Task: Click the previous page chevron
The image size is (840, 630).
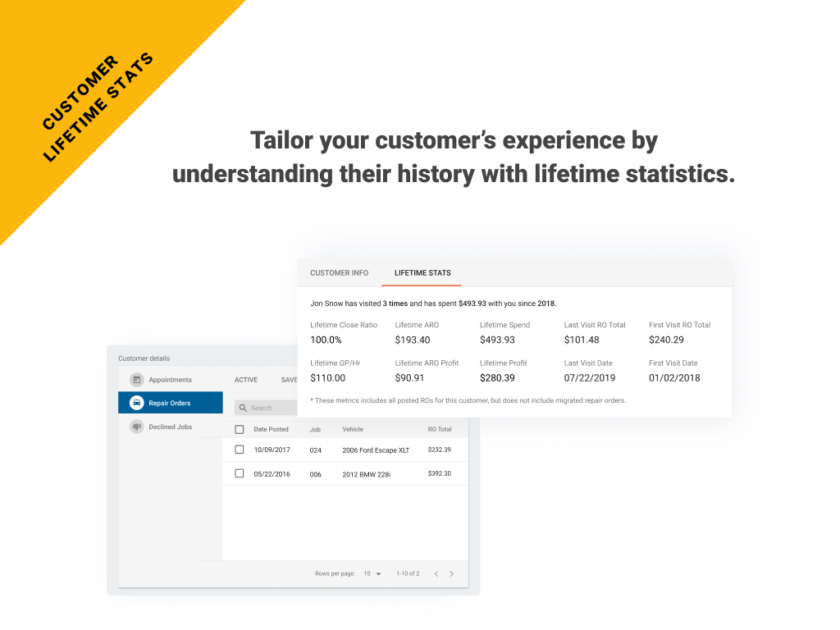Action: pos(436,573)
